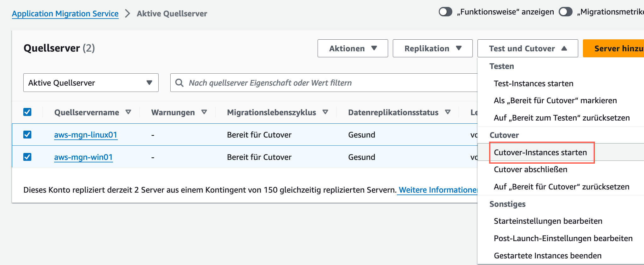Open the aws-mgn-linux01 server link
This screenshot has height=265, width=644.
86,135
